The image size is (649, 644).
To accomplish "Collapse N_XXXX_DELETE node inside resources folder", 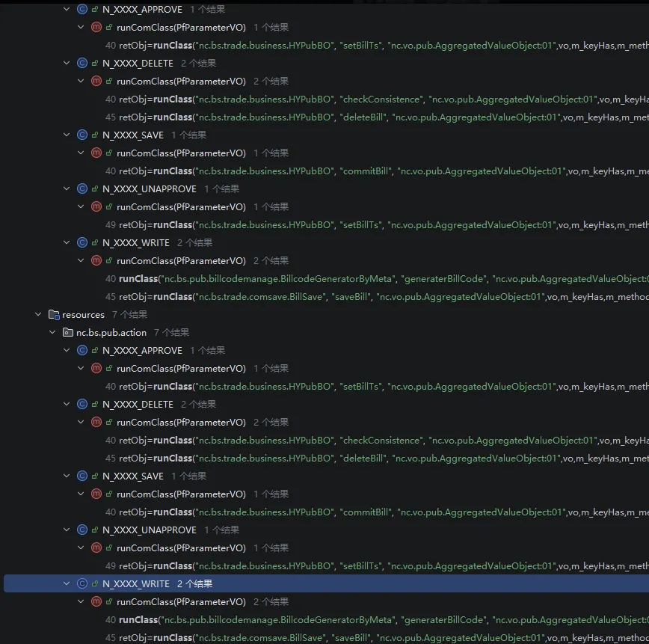I will (67, 405).
